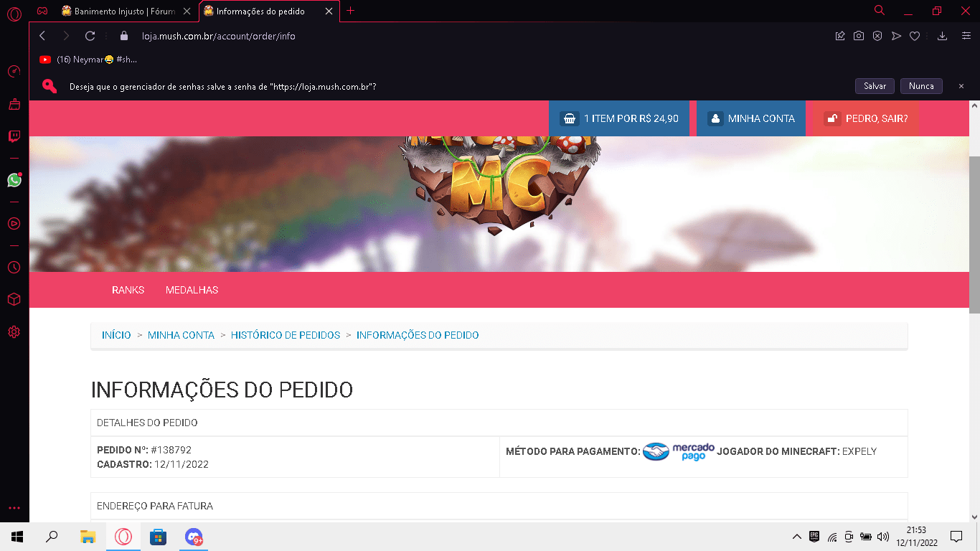Log out via PEDRO, SAIR? button
Image resolution: width=980 pixels, height=551 pixels.
point(865,118)
